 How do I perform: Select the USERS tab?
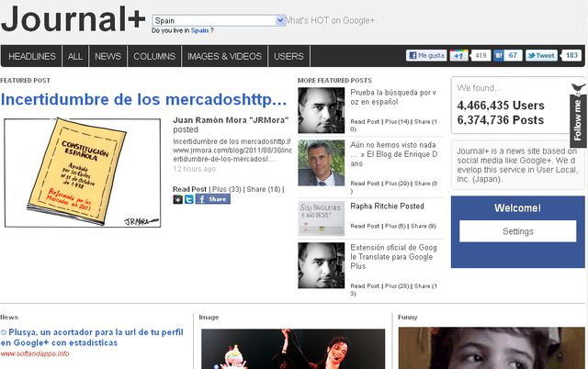(x=288, y=56)
